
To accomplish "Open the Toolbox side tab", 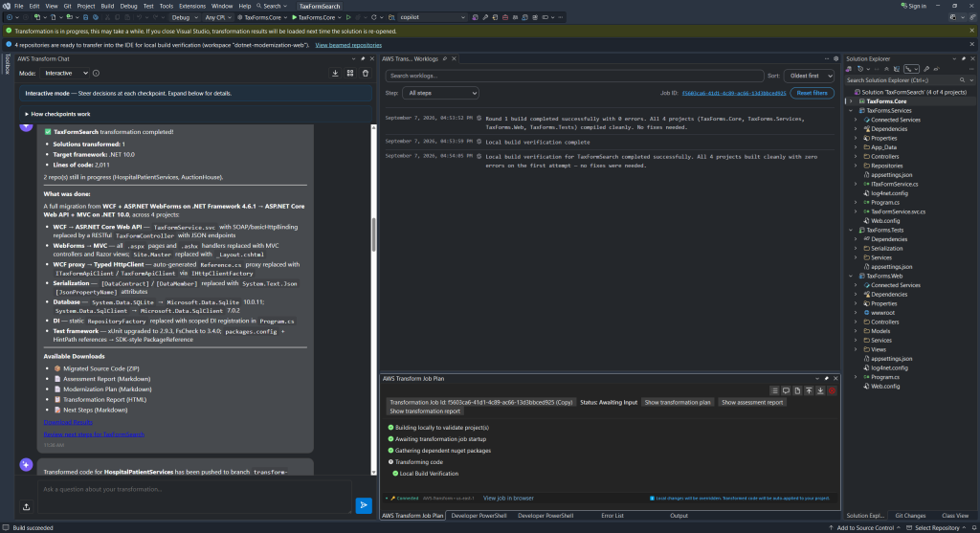I will point(8,64).
